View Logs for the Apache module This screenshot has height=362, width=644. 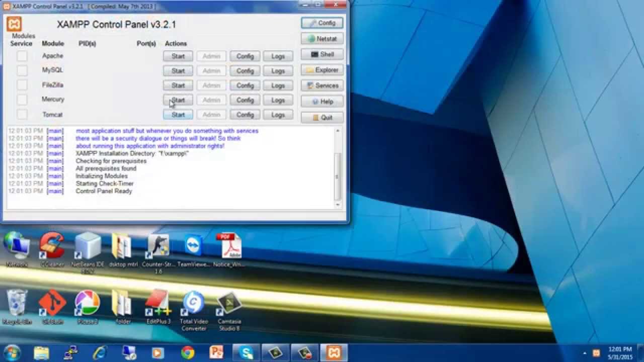pyautogui.click(x=278, y=56)
